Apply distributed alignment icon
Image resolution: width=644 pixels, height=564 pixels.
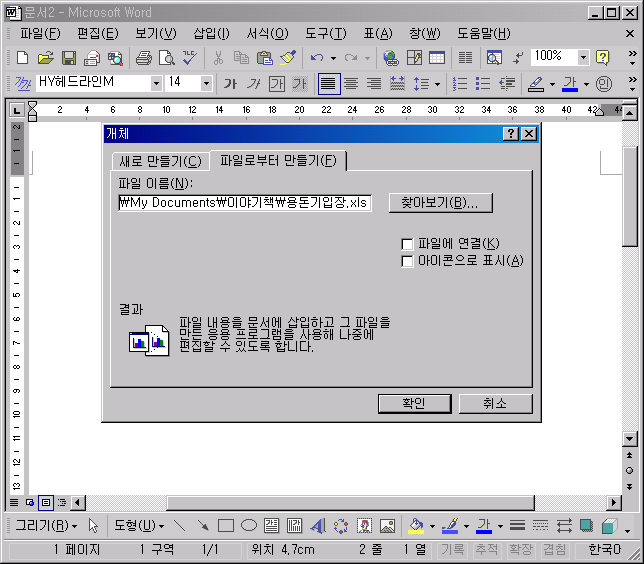(397, 84)
